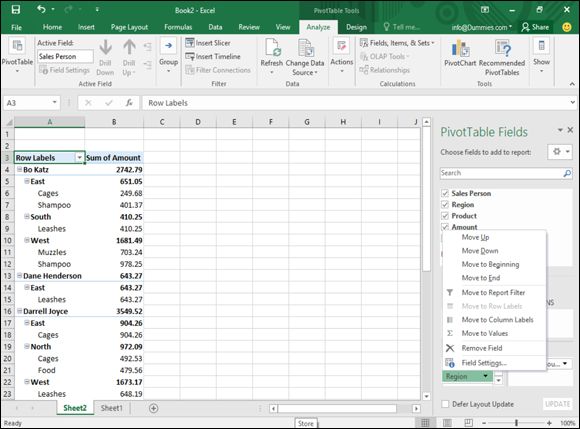580x429 pixels.
Task: Uncheck the Sales Person field
Action: coord(445,193)
